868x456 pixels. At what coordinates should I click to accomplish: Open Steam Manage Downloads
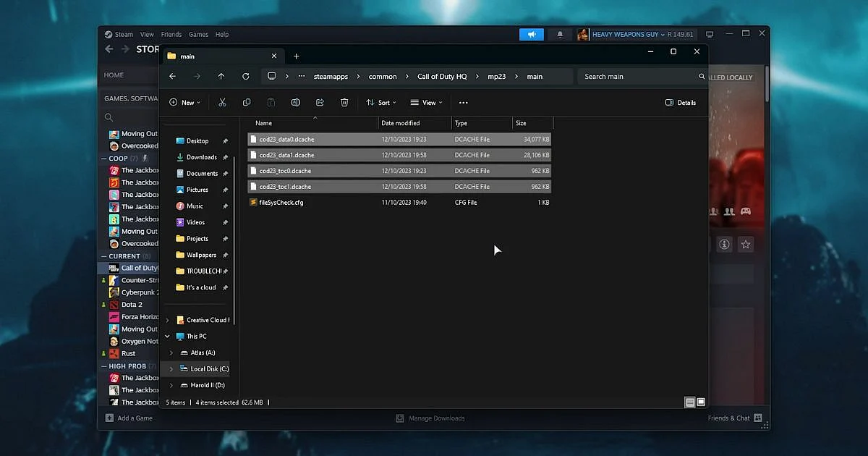coord(430,418)
